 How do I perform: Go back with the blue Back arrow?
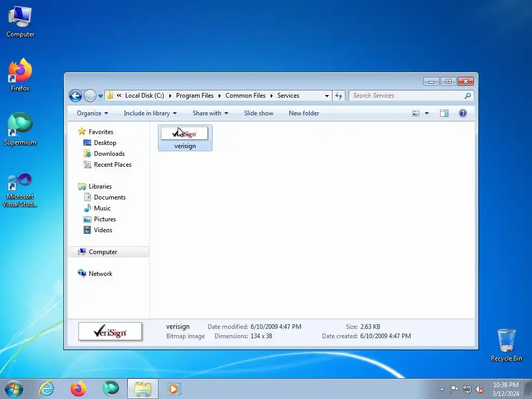[x=75, y=96]
